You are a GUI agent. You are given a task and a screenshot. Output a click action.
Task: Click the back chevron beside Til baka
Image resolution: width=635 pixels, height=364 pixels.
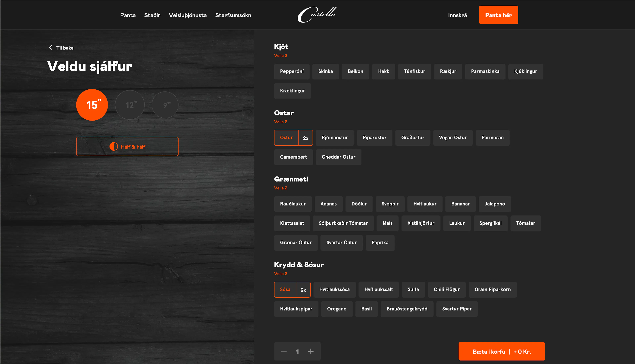tap(51, 48)
